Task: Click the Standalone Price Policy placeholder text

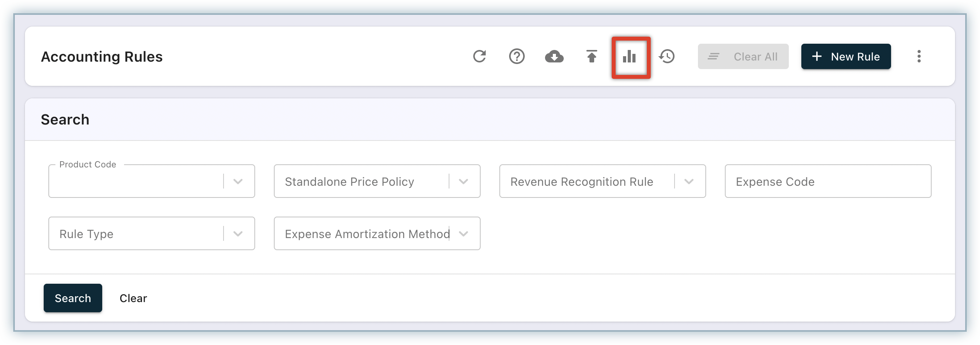Action: click(x=349, y=181)
